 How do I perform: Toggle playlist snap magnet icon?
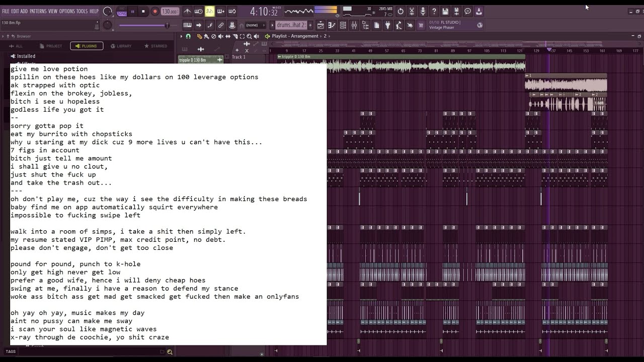pyautogui.click(x=188, y=36)
